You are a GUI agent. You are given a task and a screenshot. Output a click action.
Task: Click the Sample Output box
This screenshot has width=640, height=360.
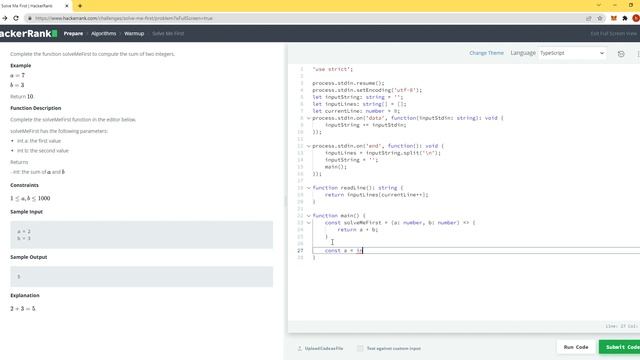pos(141,277)
